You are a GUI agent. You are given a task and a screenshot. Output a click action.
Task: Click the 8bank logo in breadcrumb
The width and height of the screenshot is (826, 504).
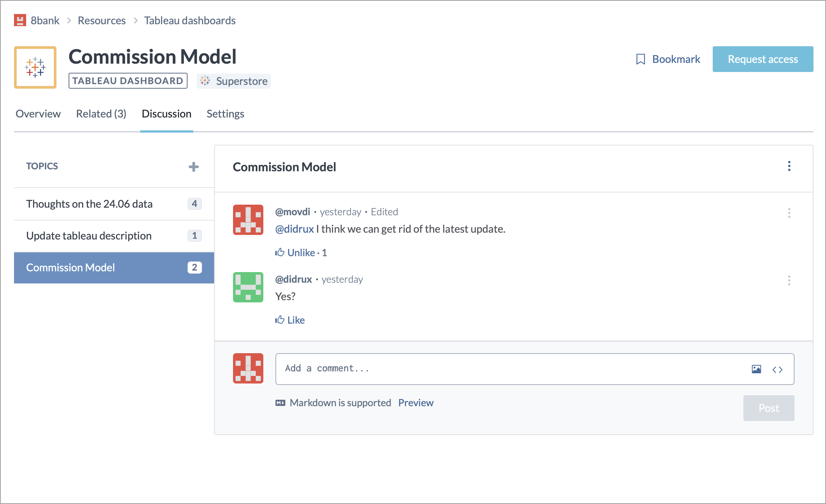click(20, 20)
